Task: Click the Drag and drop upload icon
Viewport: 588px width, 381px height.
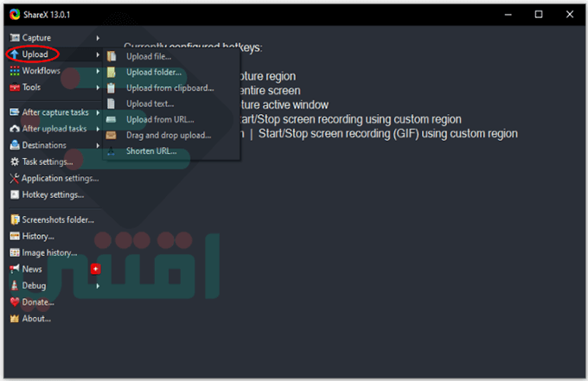Action: (x=111, y=136)
